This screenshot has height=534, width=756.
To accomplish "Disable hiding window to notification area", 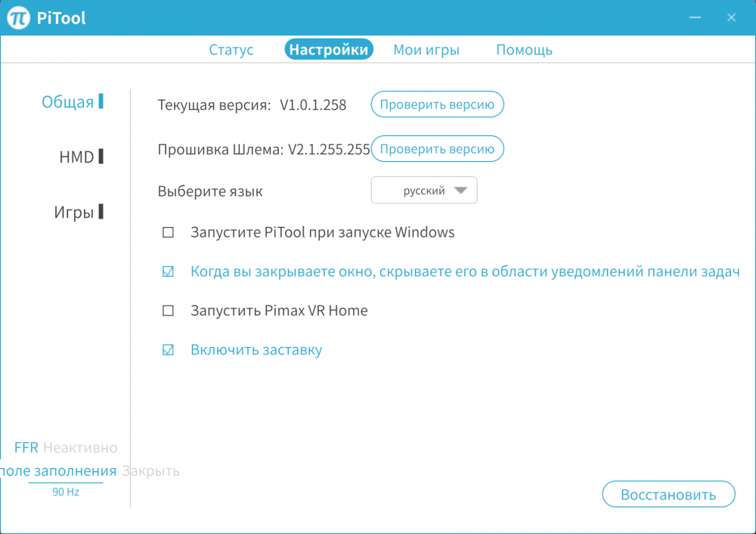I will pos(168,272).
